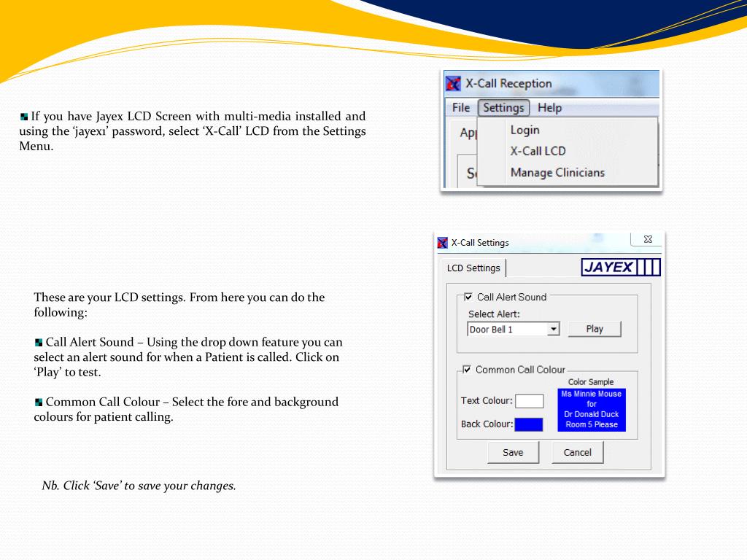
Task: Click the 'Select Alert:' label
Action: 494,314
